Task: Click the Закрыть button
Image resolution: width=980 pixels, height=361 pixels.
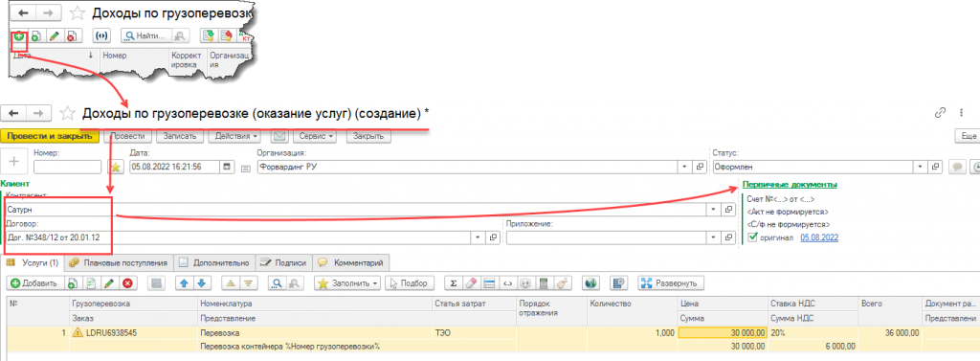Action: pyautogui.click(x=368, y=136)
